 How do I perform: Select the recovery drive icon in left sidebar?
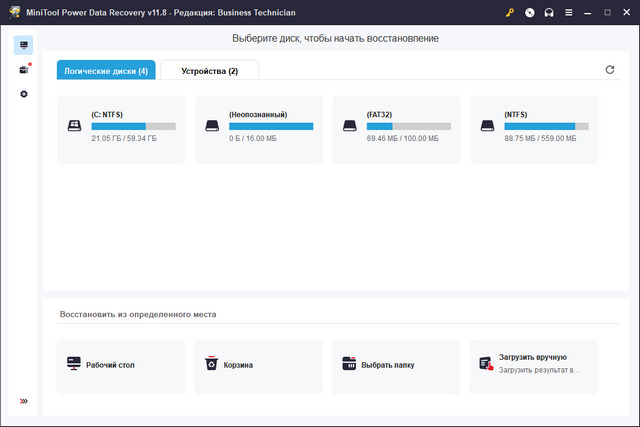point(24,45)
